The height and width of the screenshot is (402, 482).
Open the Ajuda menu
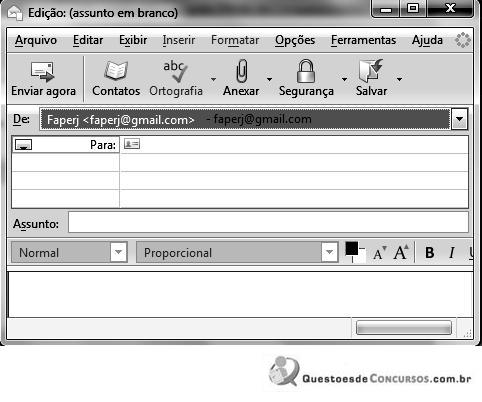pos(427,40)
